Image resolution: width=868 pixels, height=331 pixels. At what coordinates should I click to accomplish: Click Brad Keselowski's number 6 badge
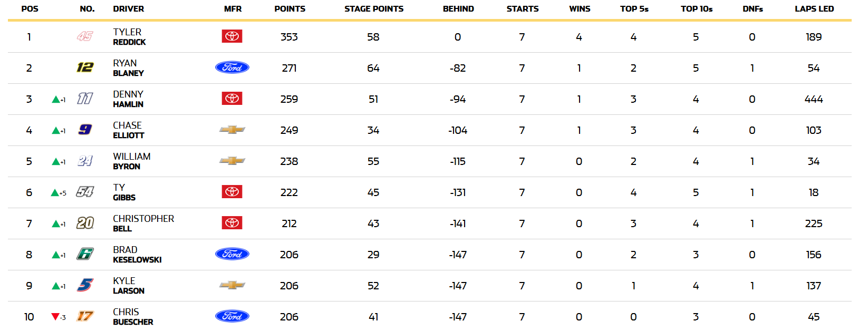[85, 254]
